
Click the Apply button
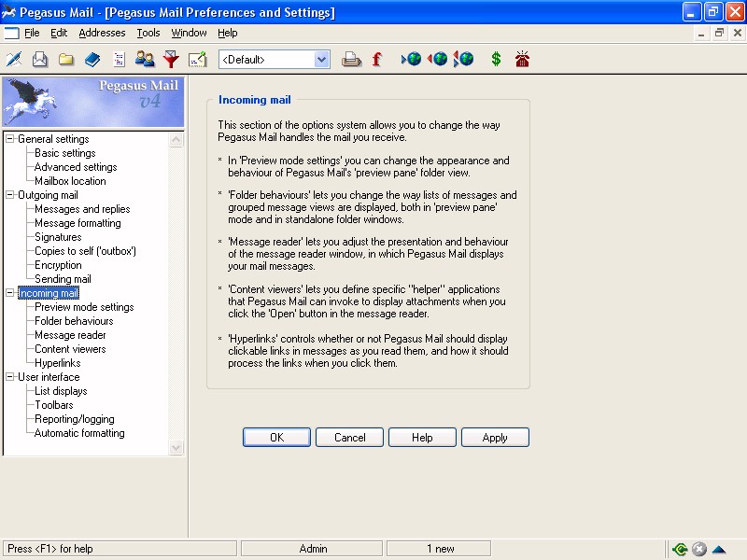pos(495,437)
